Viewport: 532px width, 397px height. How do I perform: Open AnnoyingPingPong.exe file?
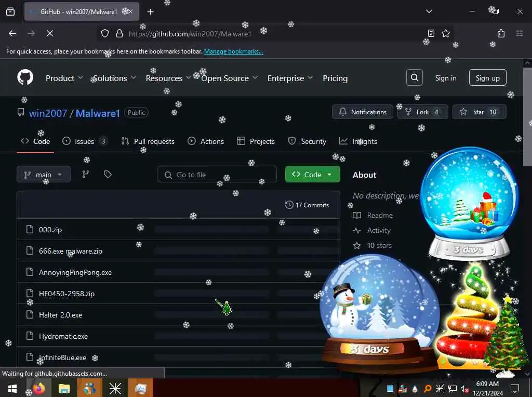click(x=75, y=272)
